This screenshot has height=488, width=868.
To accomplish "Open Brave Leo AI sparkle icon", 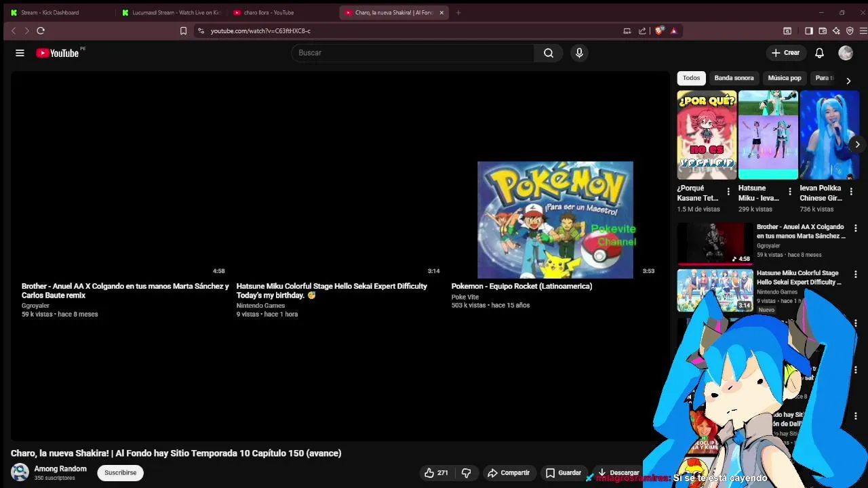I will tap(836, 30).
